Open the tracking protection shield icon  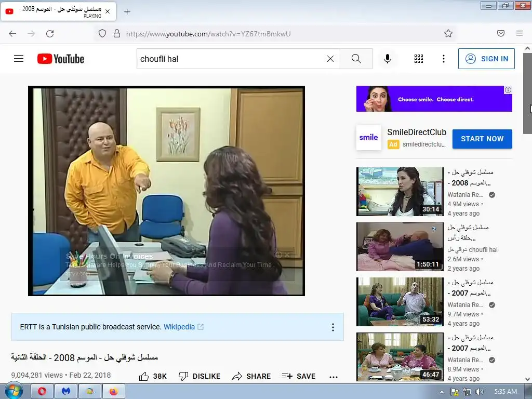click(102, 33)
